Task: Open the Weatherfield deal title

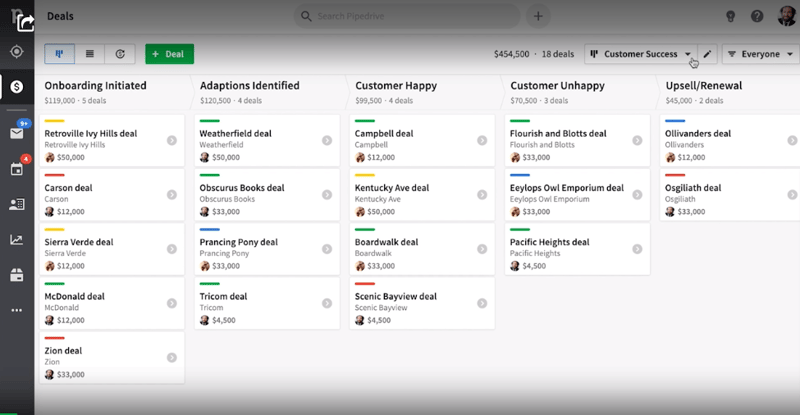Action: (235, 134)
